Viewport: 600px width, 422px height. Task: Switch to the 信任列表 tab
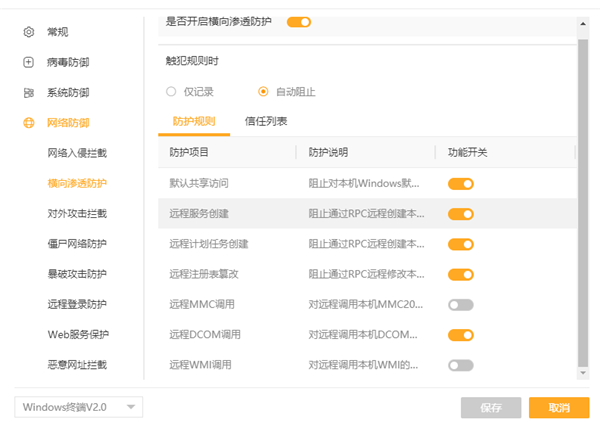click(266, 121)
